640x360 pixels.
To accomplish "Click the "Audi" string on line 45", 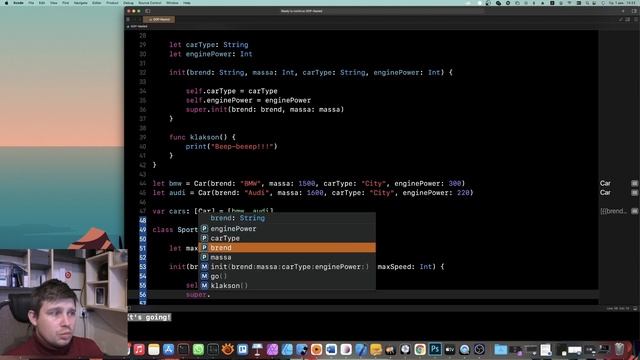I will [257, 193].
